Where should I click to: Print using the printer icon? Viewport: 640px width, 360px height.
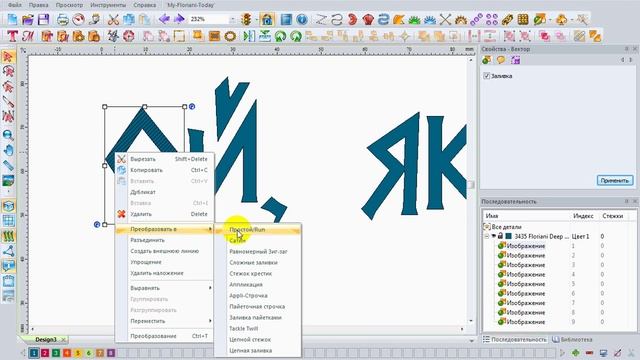pyautogui.click(x=62, y=19)
